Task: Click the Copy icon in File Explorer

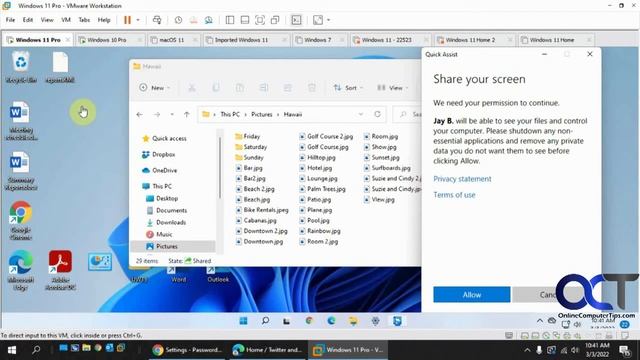Action: (x=216, y=88)
